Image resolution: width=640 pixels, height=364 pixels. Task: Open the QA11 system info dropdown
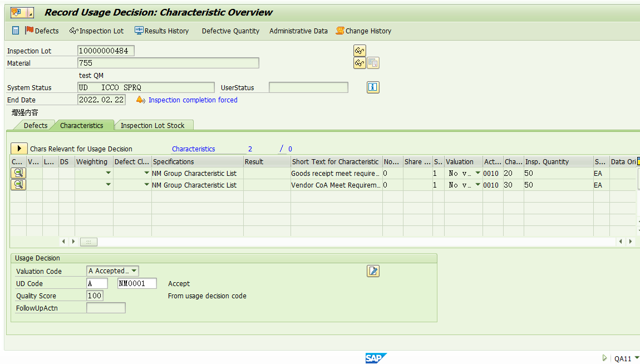tap(637, 357)
